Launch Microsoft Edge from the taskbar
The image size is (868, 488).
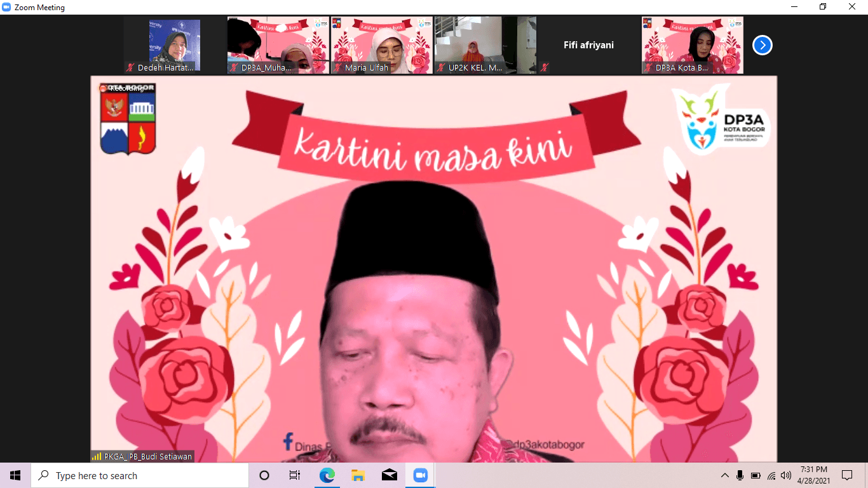click(x=327, y=475)
